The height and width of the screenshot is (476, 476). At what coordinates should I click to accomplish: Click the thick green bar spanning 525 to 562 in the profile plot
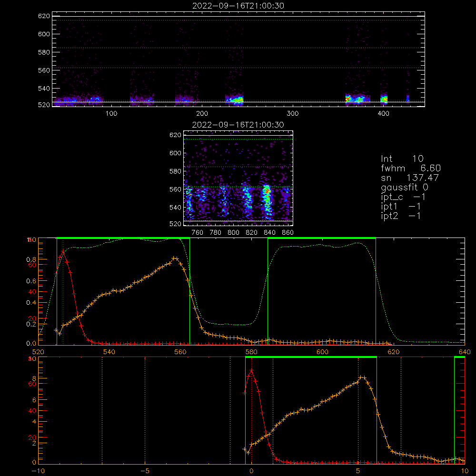pyautogui.click(x=123, y=238)
